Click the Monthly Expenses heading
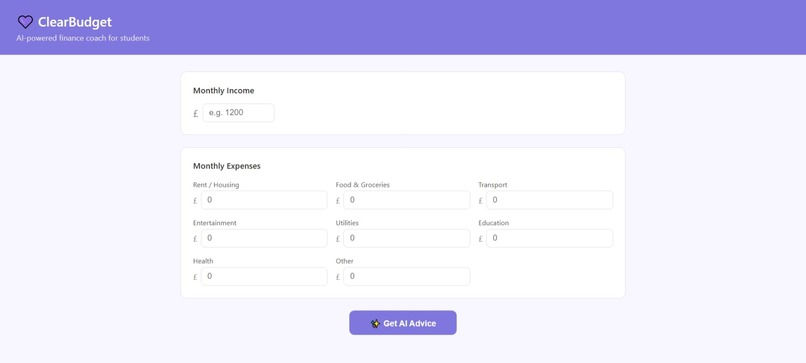The width and height of the screenshot is (806, 363). coord(227,166)
